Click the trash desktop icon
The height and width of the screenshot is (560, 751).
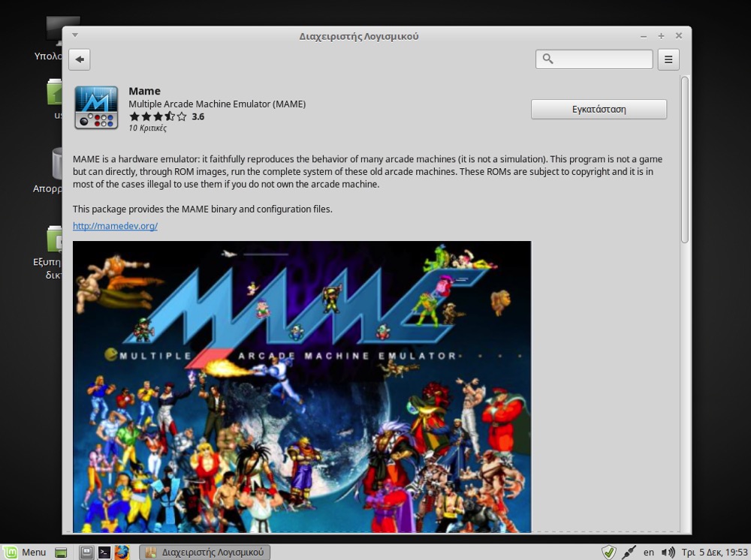tap(56, 164)
